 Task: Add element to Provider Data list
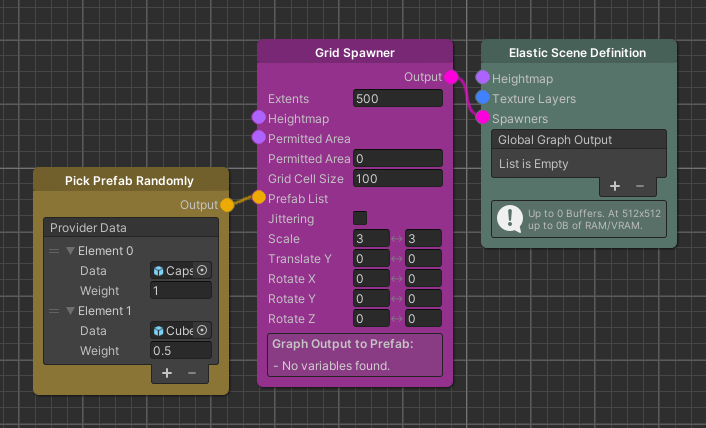(166, 373)
